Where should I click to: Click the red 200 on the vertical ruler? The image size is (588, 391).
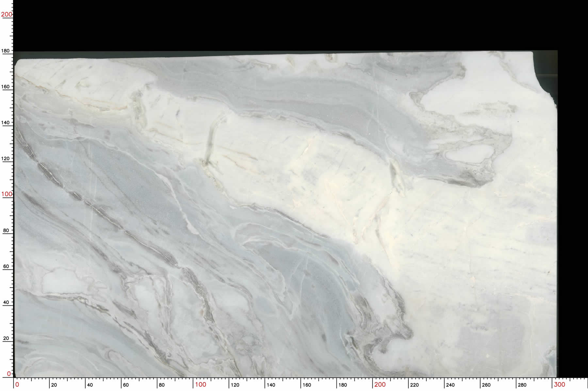point(6,14)
